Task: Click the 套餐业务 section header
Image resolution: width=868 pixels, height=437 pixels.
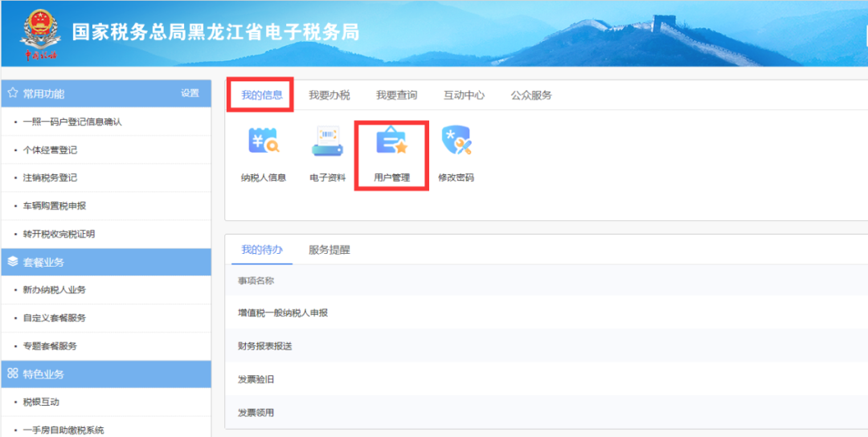Action: [x=106, y=262]
